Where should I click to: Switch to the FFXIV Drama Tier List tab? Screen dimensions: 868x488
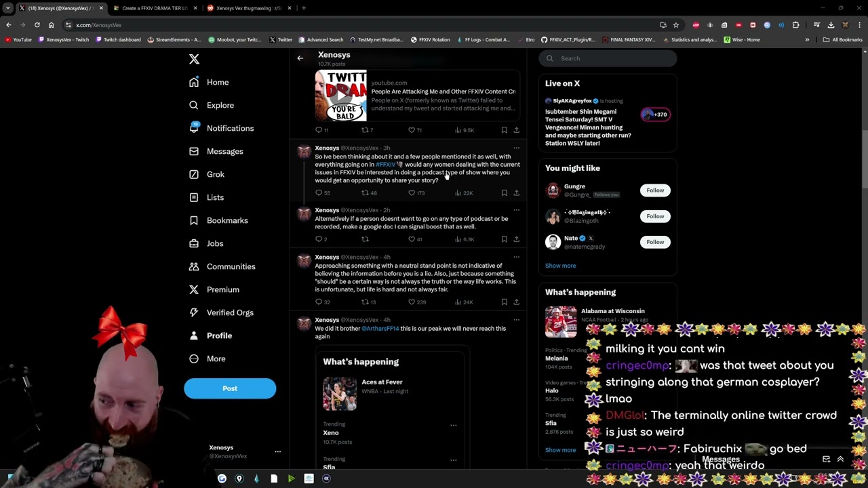click(x=155, y=8)
